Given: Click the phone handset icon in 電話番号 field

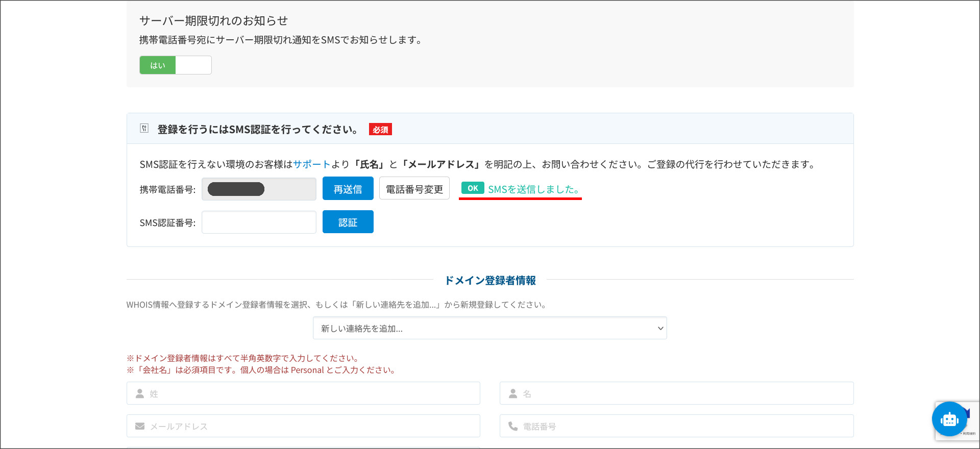Looking at the screenshot, I should (x=513, y=426).
